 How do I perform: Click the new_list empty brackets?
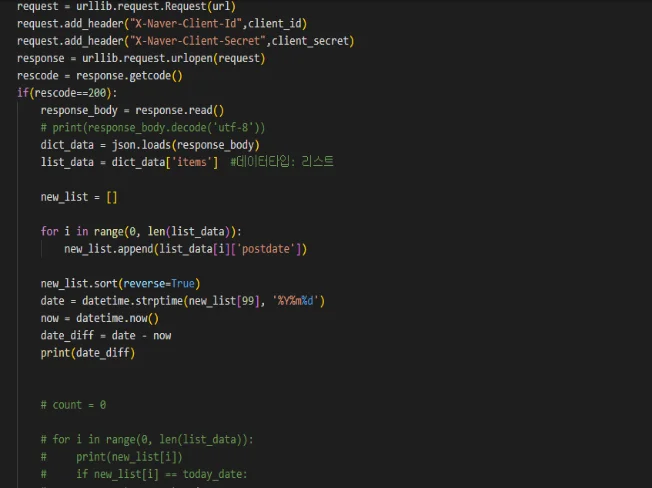(112, 197)
